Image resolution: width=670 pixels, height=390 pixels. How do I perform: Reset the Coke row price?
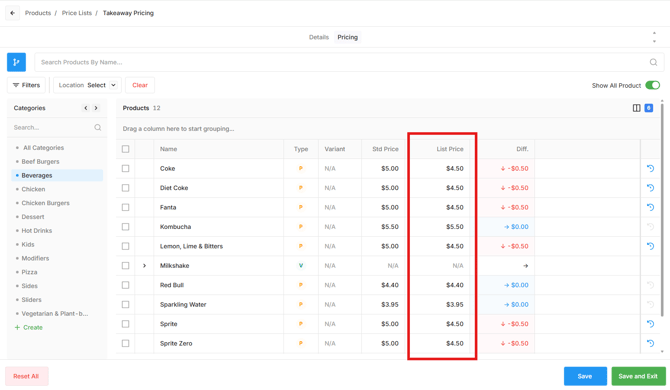coord(650,168)
